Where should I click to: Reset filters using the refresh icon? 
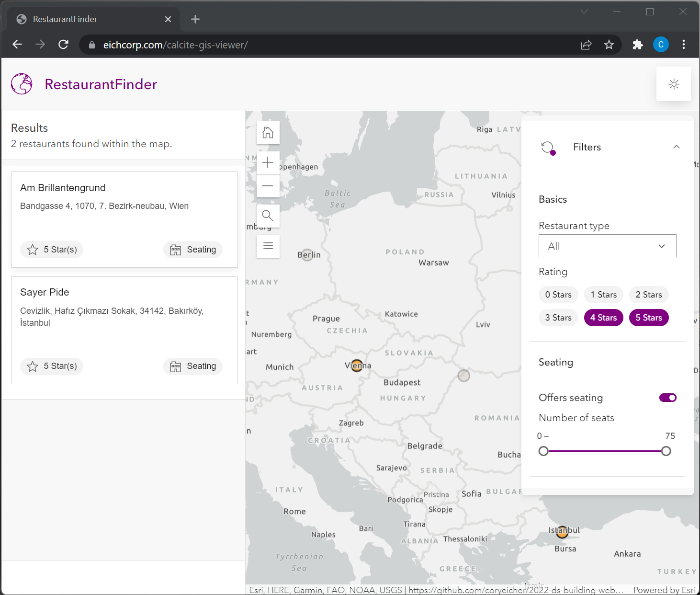pos(548,147)
